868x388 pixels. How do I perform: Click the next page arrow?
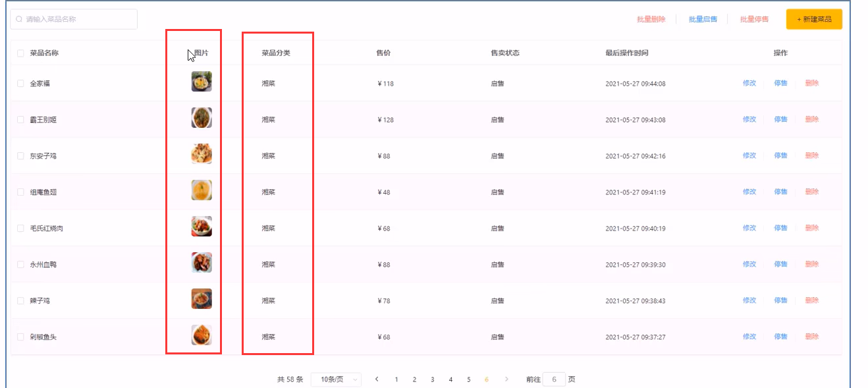click(506, 379)
